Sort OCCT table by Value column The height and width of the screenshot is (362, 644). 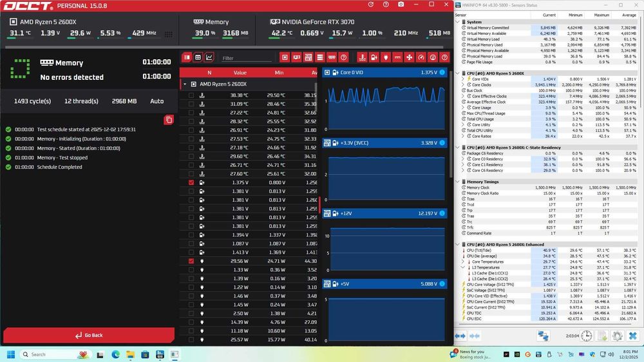[240, 73]
